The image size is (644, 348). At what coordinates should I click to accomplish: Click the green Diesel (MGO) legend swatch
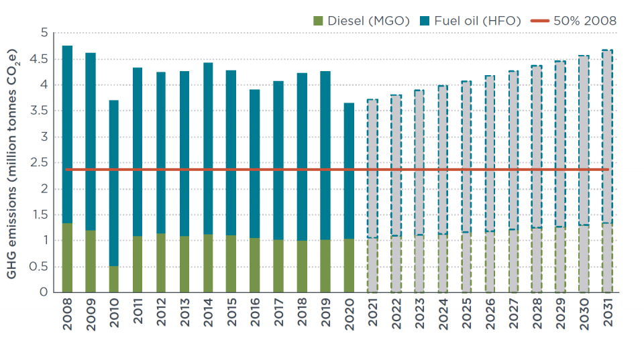[318, 21]
